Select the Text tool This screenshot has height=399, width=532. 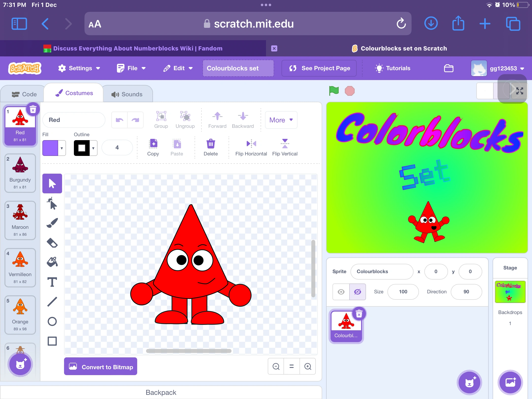[52, 282]
